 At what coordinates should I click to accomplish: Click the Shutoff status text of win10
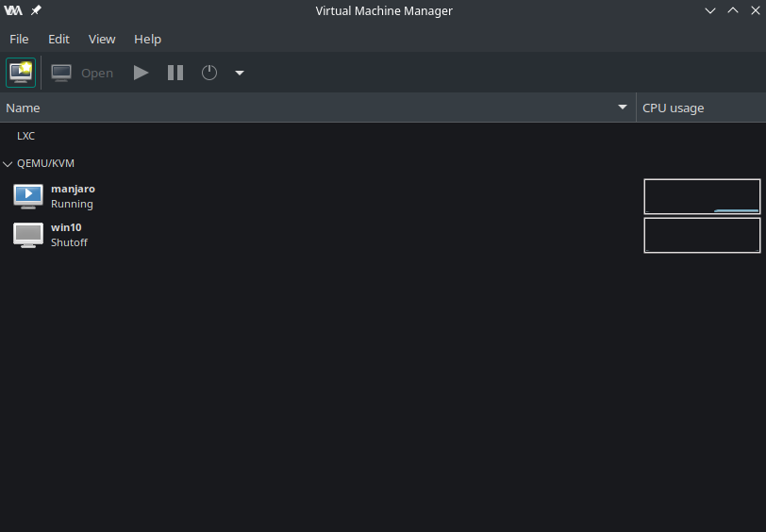(x=69, y=242)
